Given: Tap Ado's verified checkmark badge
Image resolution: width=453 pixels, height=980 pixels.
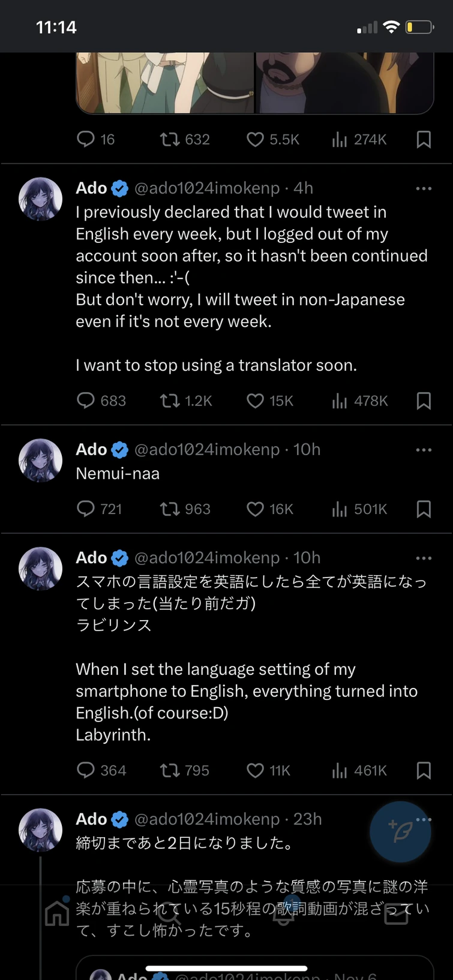Looking at the screenshot, I should pos(119,188).
